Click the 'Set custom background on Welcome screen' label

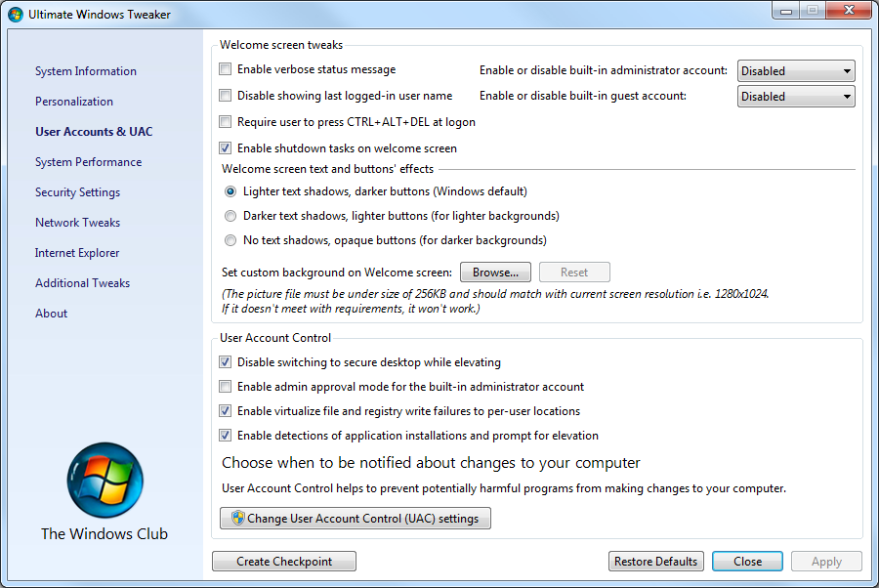[336, 273]
